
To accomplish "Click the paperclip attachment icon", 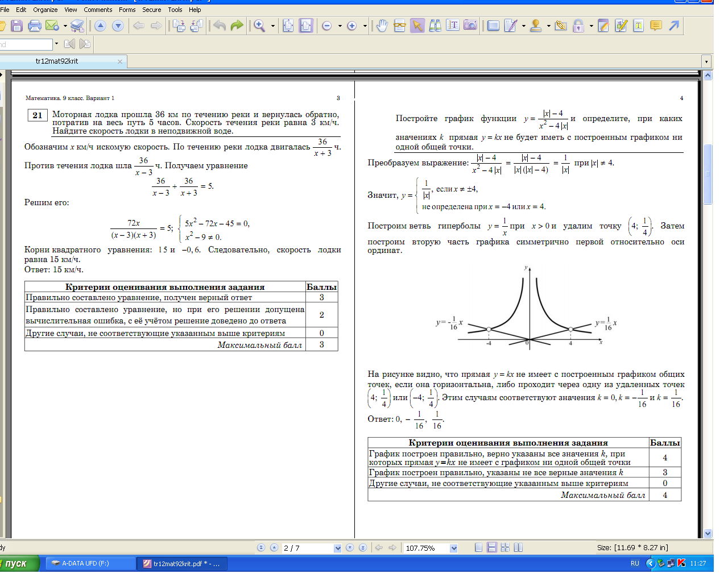I will click(561, 26).
